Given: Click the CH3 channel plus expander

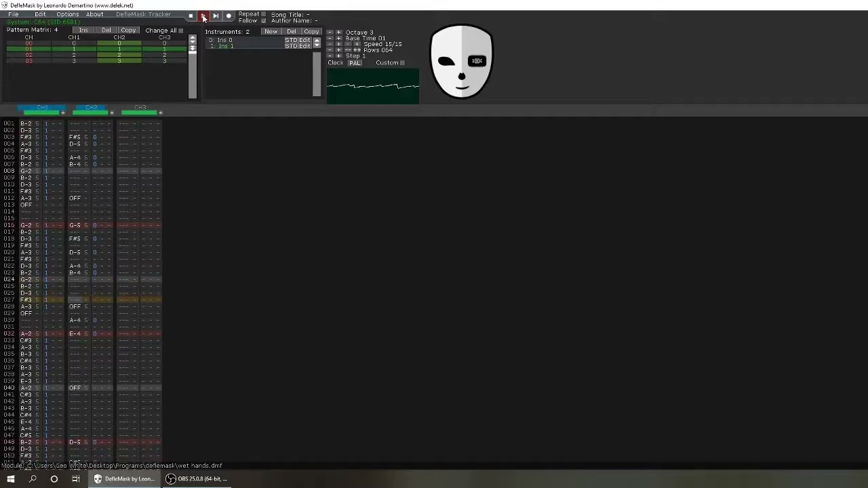Looking at the screenshot, I should tap(161, 113).
